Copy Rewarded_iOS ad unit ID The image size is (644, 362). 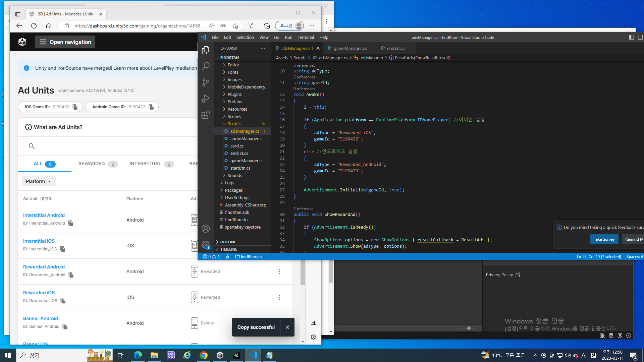click(63, 301)
